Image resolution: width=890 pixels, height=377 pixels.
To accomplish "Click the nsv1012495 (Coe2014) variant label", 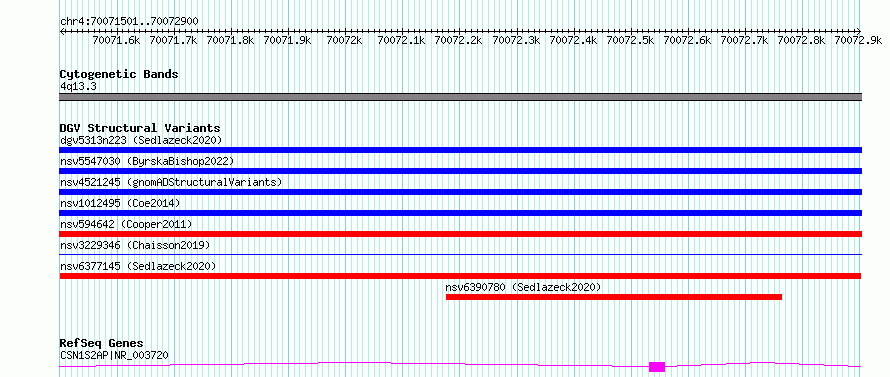I will click(120, 203).
